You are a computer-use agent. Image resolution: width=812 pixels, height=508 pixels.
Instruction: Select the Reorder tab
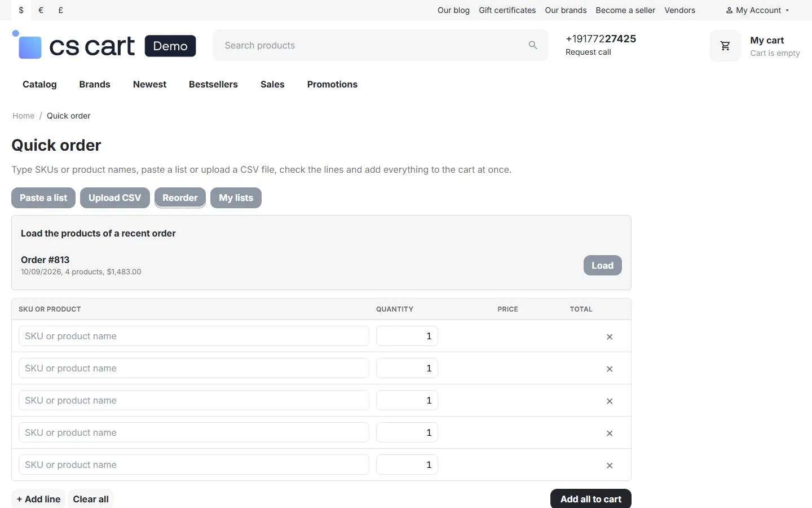coord(180,198)
